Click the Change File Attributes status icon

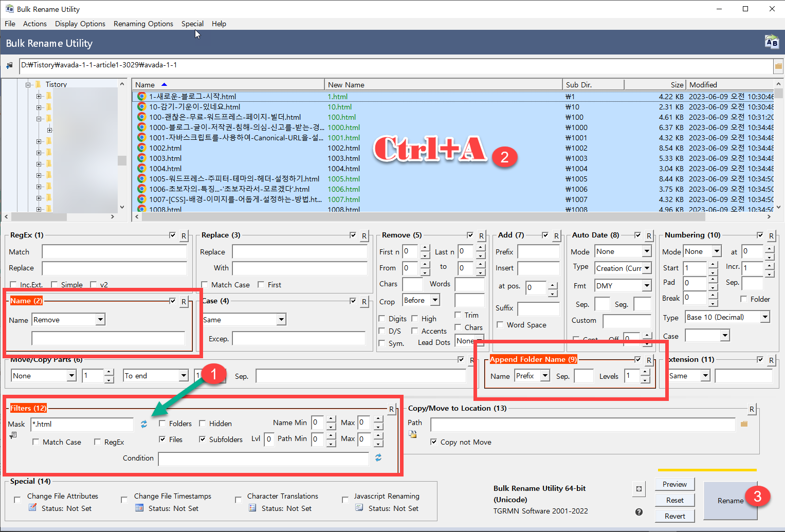tap(33, 508)
